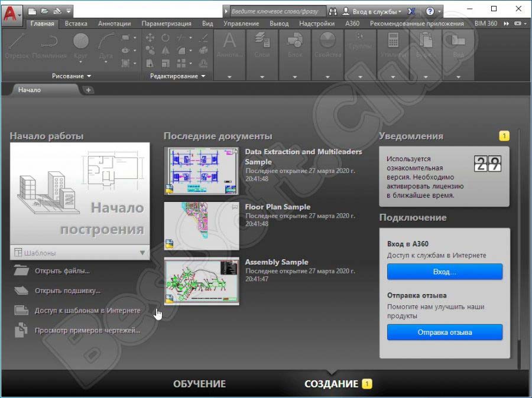Select the Дуга (Arc) tool
Image resolution: width=532 pixels, height=398 pixels.
106,46
